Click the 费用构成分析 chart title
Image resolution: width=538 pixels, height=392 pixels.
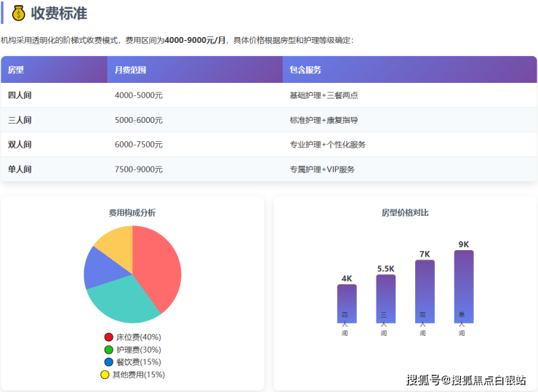132,213
